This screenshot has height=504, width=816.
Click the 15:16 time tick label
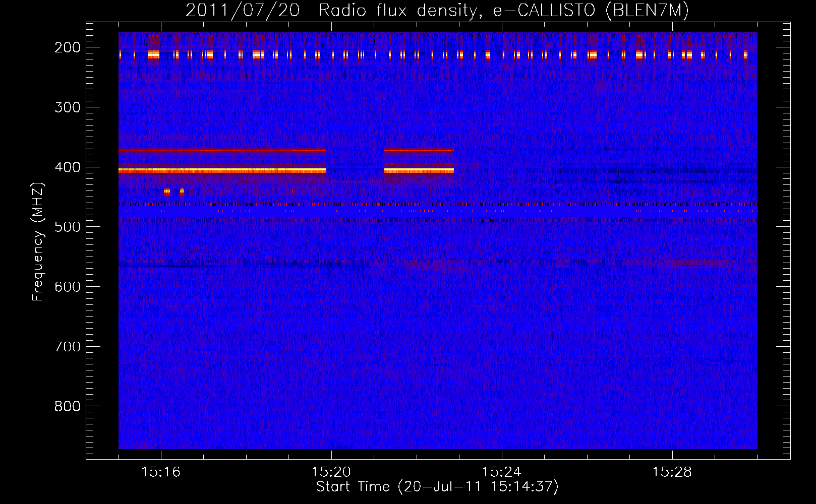click(x=161, y=472)
